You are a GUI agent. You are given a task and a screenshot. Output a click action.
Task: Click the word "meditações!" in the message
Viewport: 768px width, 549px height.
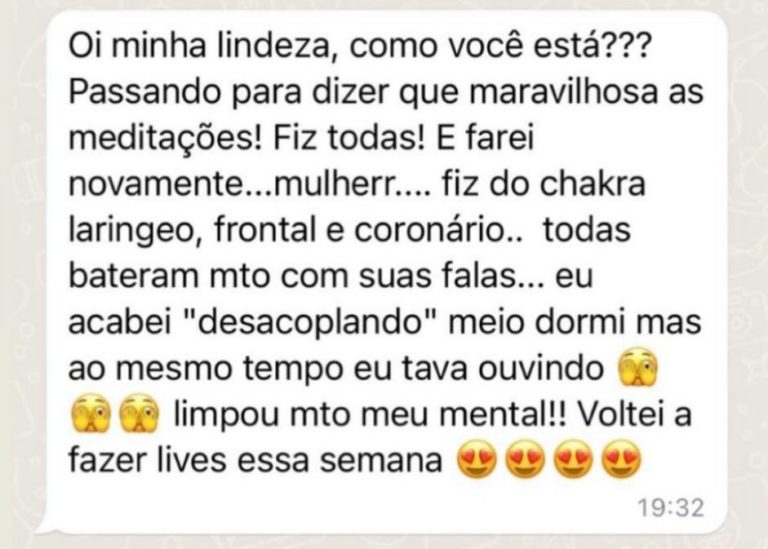pos(166,138)
